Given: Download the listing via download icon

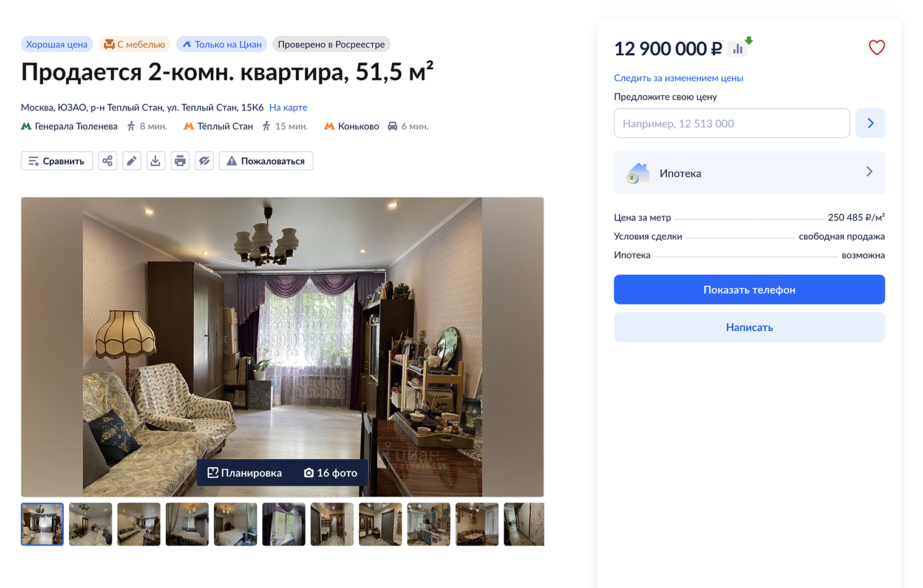Looking at the screenshot, I should click(155, 161).
